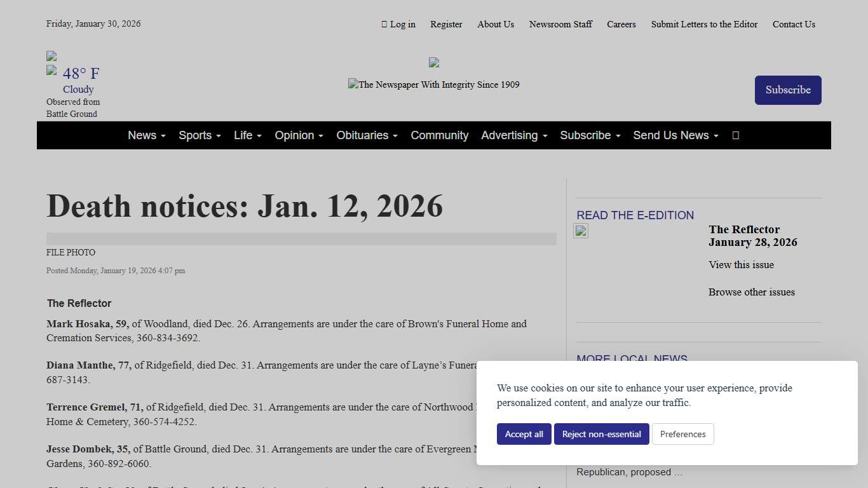
Task: Open cookie Preferences
Action: [x=682, y=434]
